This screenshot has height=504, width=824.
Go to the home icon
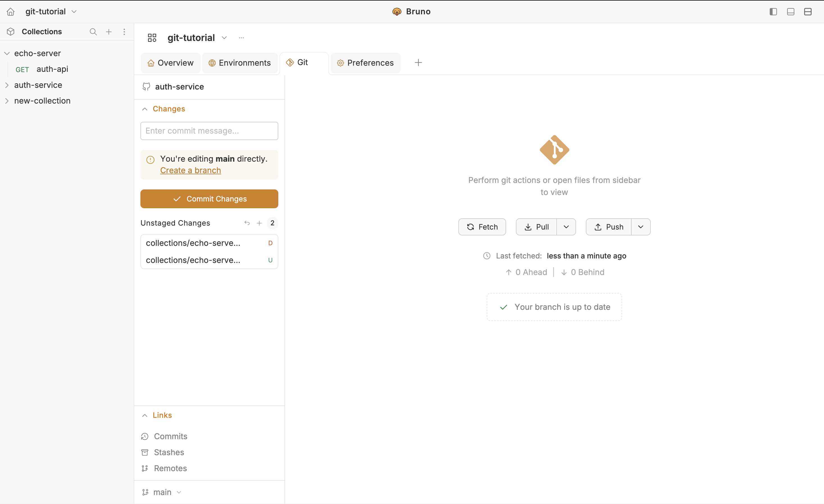coord(11,12)
